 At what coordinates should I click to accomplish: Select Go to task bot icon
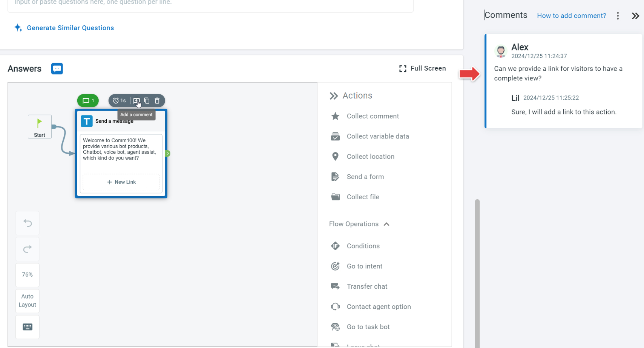[335, 327]
